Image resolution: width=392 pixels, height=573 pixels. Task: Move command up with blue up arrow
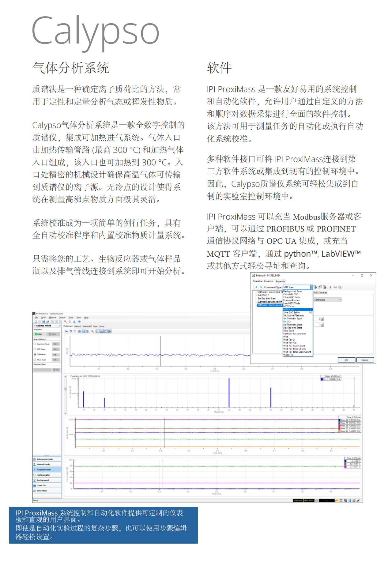pos(261,287)
